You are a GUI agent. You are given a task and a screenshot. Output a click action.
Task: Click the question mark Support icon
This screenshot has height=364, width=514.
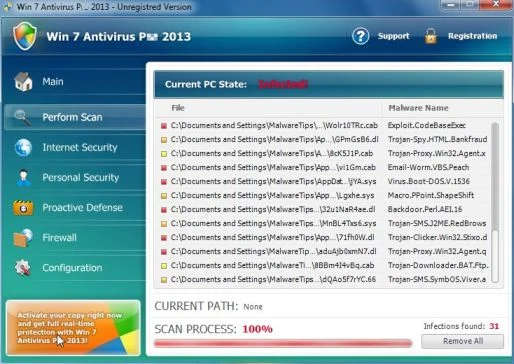point(360,36)
